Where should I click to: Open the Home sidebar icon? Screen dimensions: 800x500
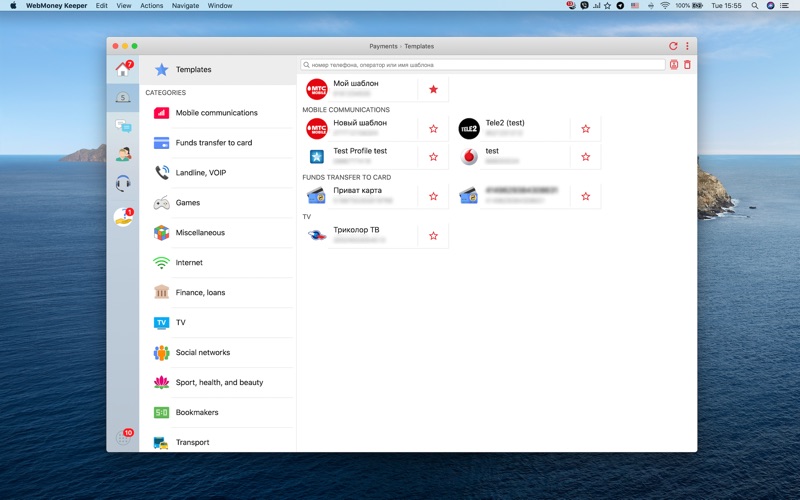[x=122, y=70]
